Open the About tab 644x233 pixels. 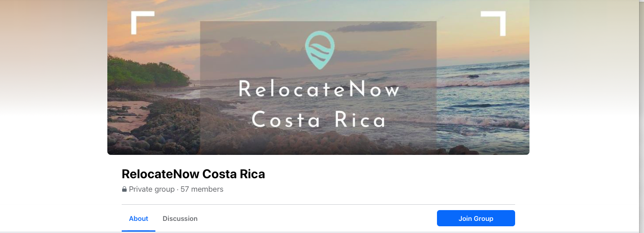click(138, 219)
